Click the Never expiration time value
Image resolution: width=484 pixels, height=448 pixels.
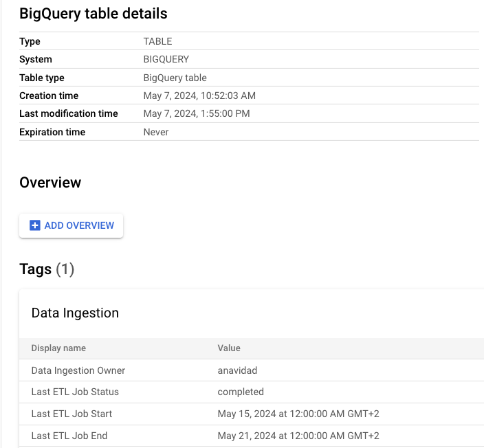tap(155, 132)
